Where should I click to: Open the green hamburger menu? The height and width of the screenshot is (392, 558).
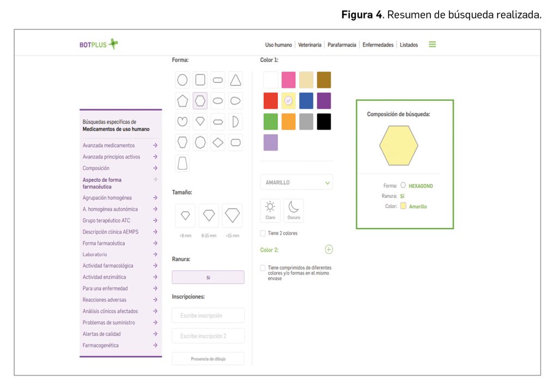pyautogui.click(x=432, y=45)
